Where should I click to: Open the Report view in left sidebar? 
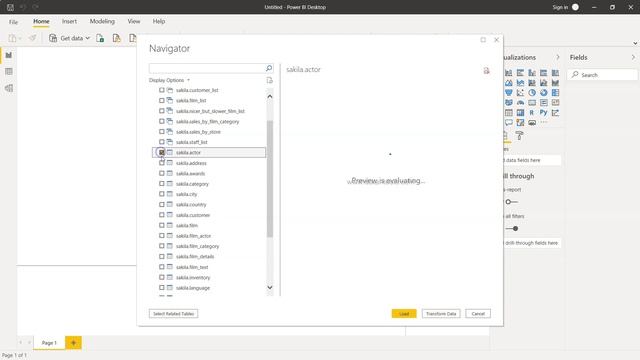pyautogui.click(x=9, y=55)
